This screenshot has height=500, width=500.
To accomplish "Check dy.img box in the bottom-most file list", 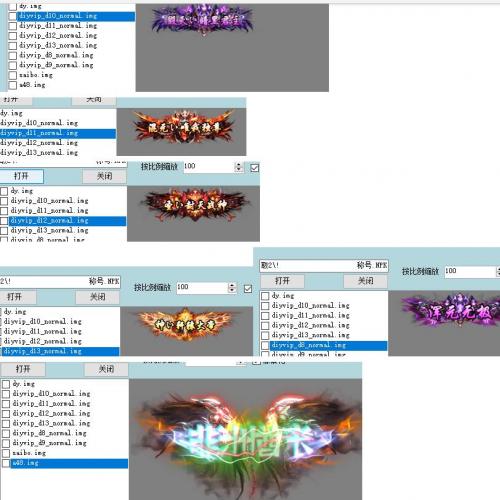I will (6, 384).
